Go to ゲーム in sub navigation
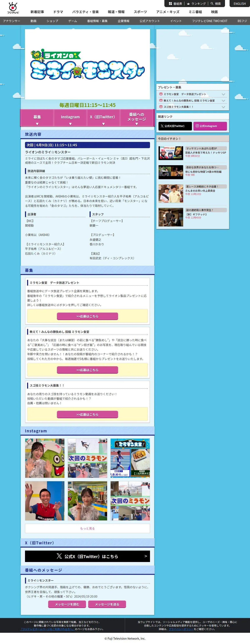The width and height of the screenshot is (250, 644). 72,21
